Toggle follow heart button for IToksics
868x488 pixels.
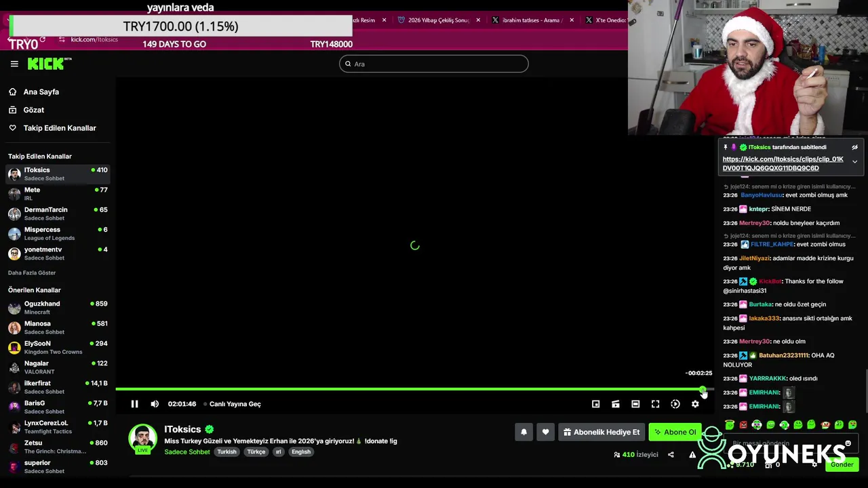[545, 432]
